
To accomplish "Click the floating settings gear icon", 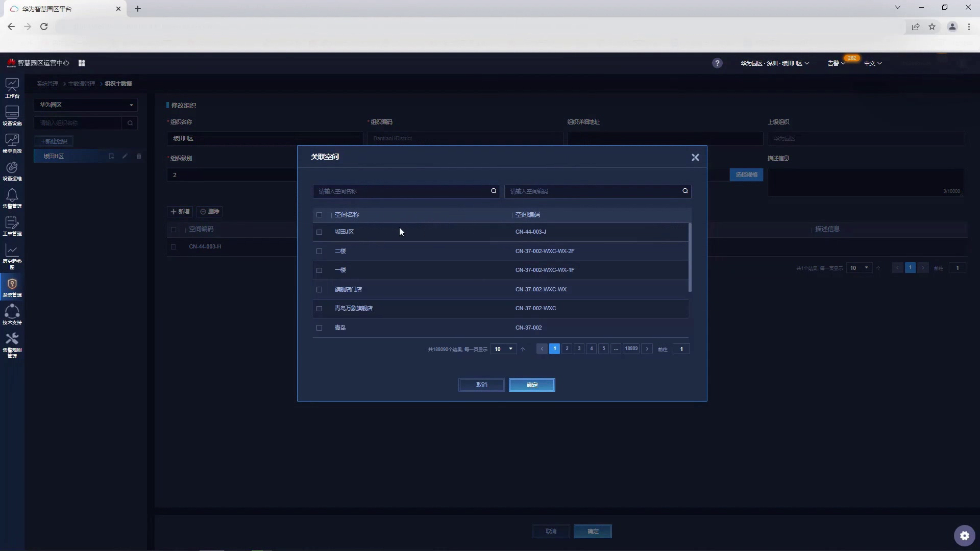I will tap(964, 536).
